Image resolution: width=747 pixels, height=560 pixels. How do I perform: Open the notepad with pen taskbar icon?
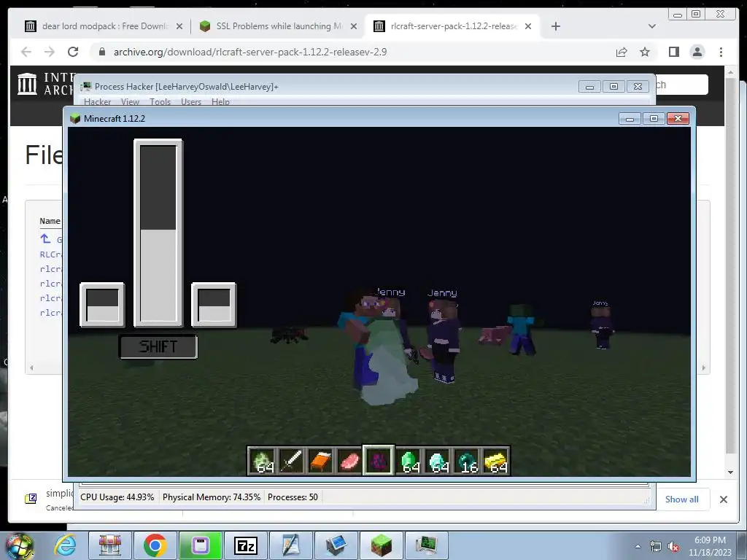coord(290,545)
